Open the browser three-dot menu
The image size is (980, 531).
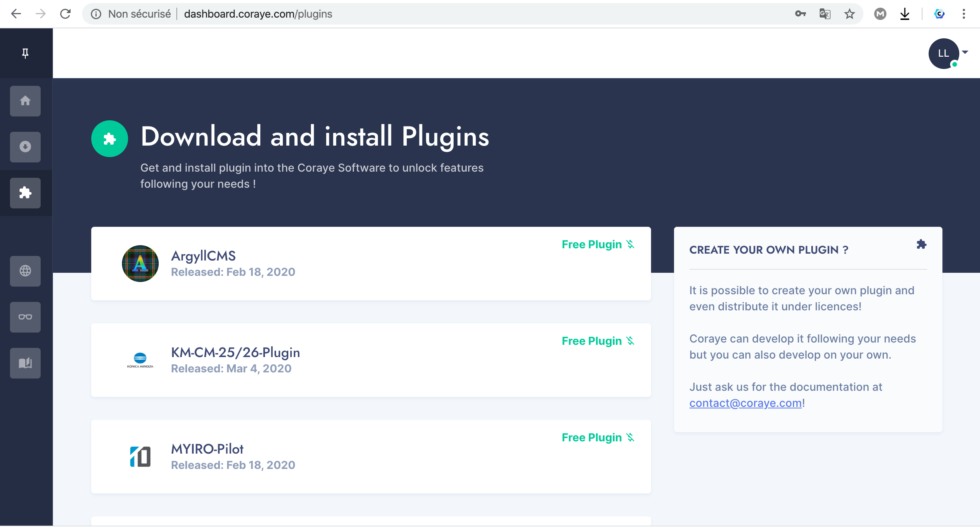964,14
